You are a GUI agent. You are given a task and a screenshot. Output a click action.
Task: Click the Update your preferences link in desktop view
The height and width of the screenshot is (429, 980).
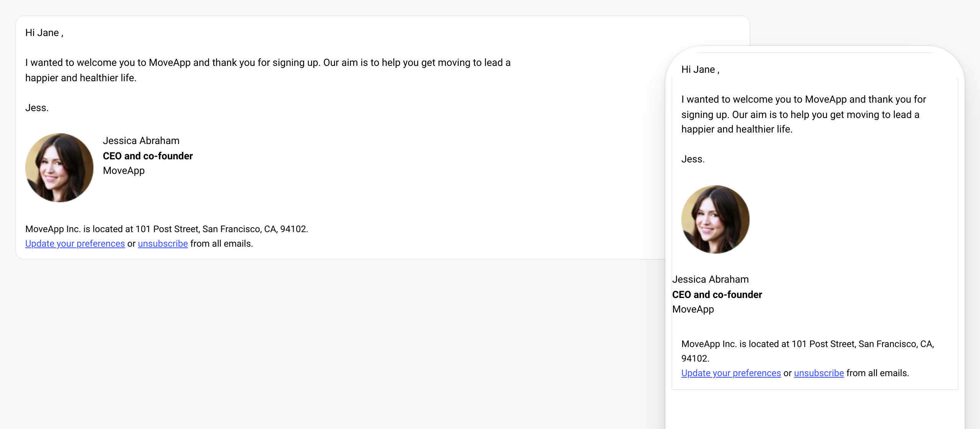click(75, 243)
